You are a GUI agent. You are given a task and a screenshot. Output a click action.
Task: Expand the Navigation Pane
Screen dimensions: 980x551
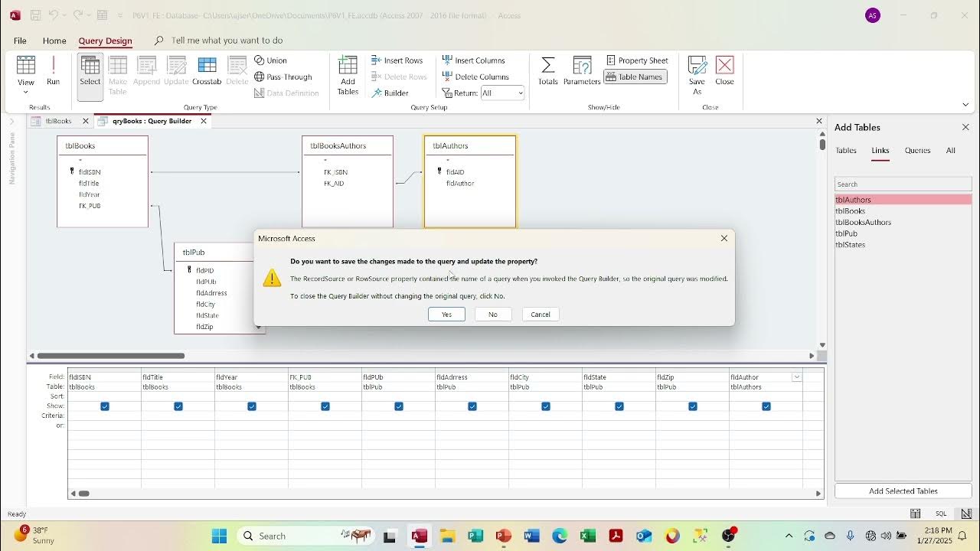click(11, 121)
